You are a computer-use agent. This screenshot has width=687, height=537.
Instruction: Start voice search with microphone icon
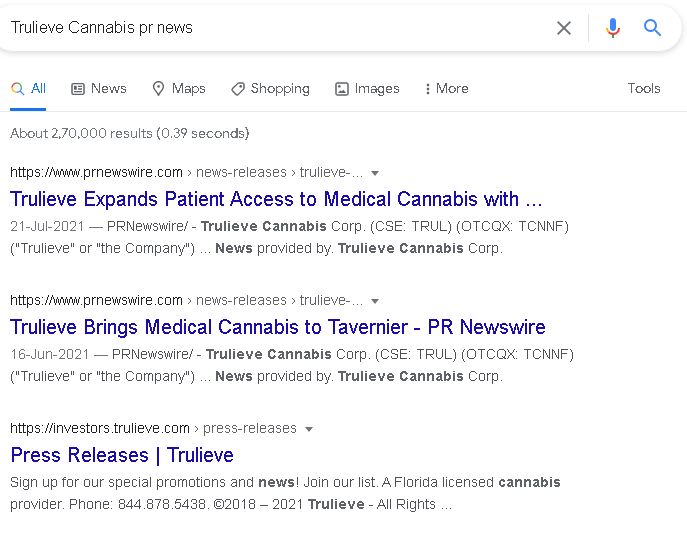613,28
